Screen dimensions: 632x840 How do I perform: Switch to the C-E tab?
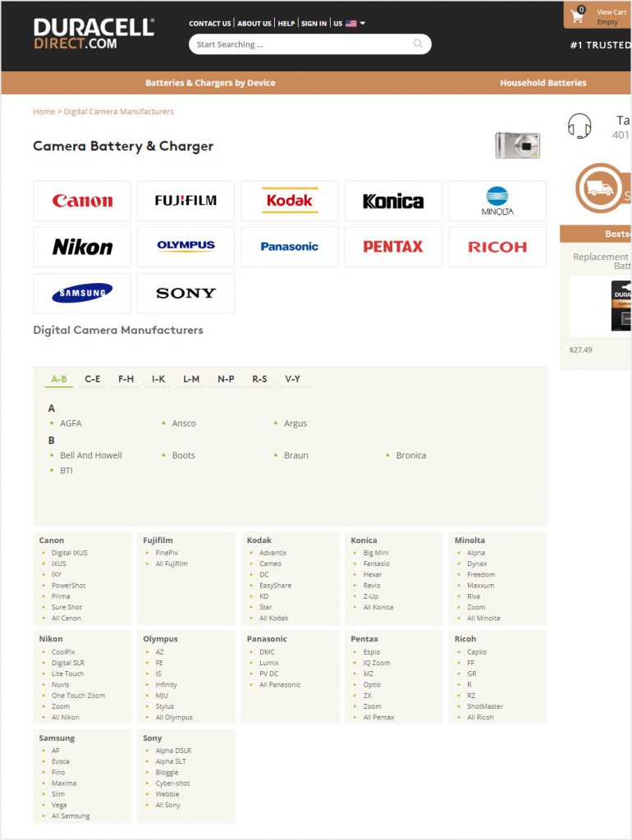click(93, 379)
